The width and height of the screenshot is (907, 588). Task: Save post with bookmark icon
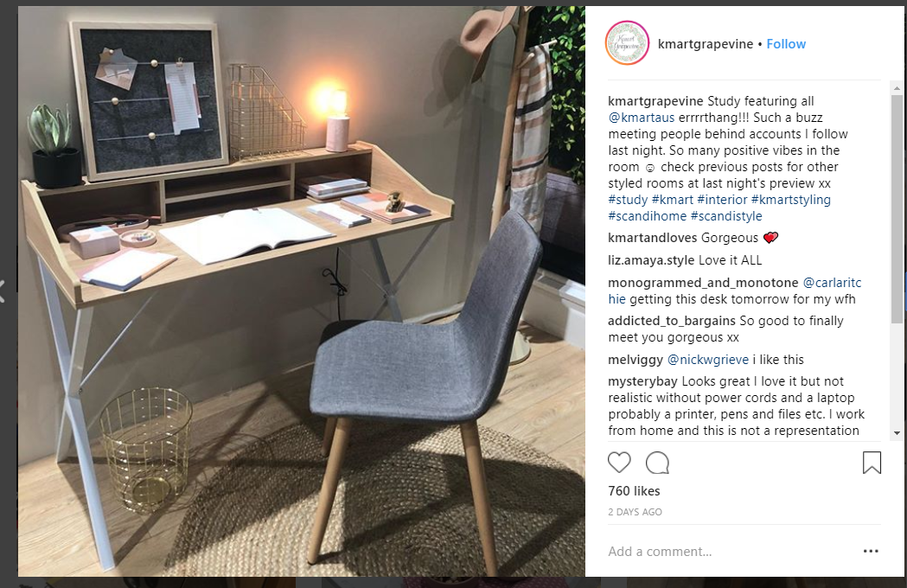[x=872, y=463]
